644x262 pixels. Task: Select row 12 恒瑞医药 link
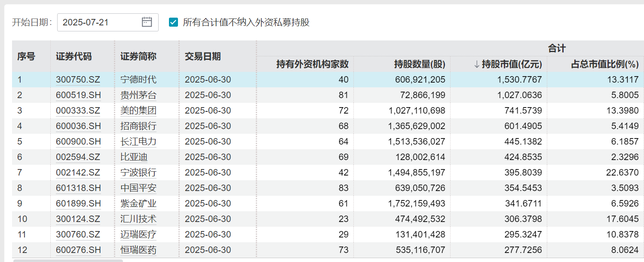click(138, 250)
